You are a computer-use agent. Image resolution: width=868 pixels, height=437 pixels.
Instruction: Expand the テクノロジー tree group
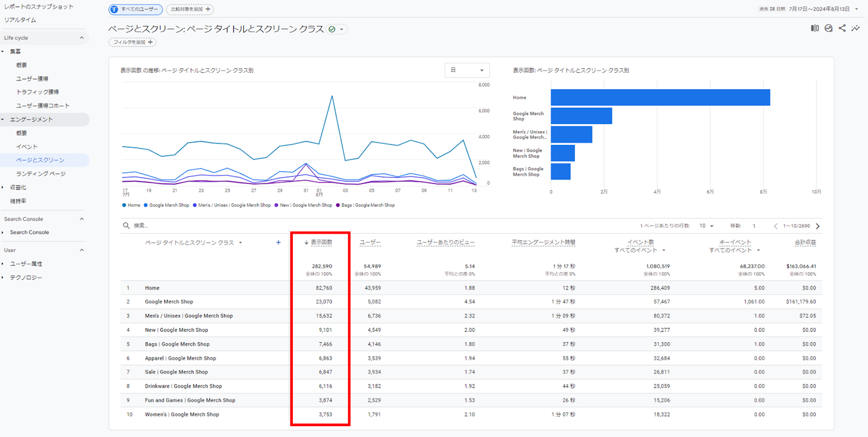coord(3,278)
